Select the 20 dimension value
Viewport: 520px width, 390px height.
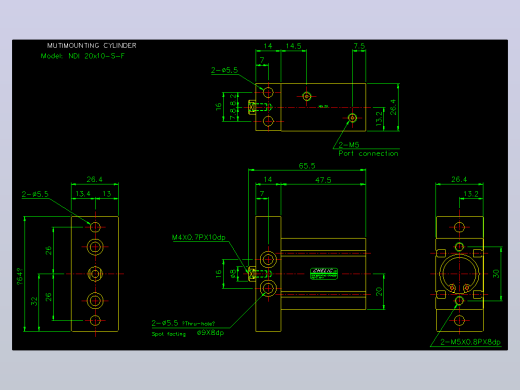pyautogui.click(x=379, y=292)
